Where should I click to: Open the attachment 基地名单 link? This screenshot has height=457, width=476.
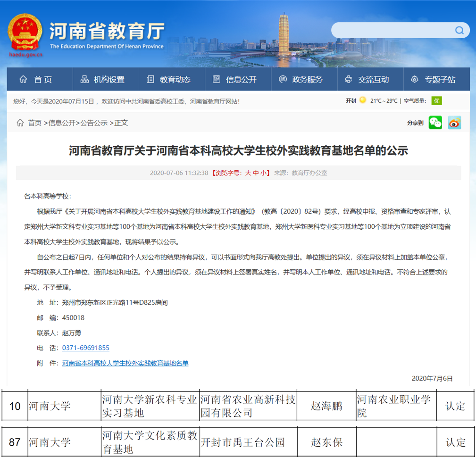[125, 363]
